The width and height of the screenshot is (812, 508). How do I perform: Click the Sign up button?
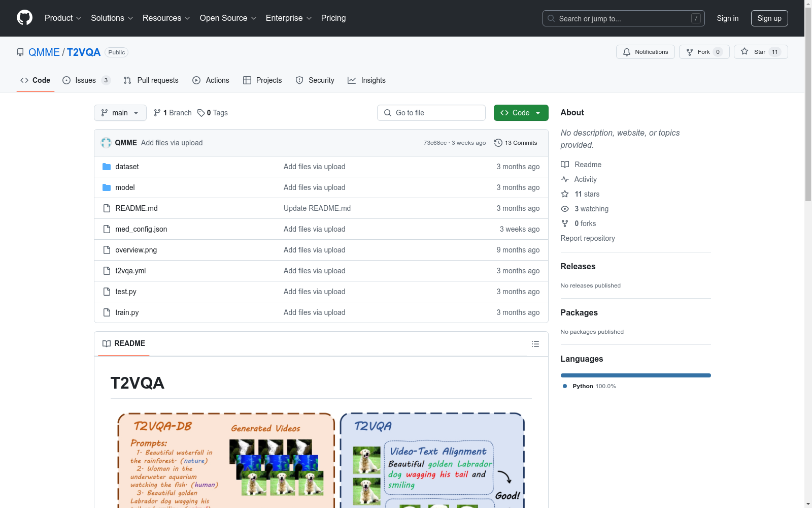(x=769, y=18)
